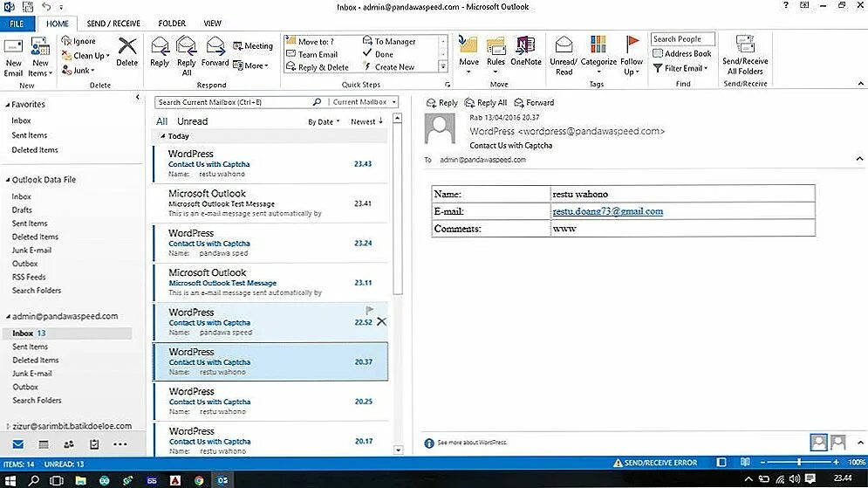Delete the 22.52 WordPress message
Screen dimensions: 868x488
tap(381, 322)
